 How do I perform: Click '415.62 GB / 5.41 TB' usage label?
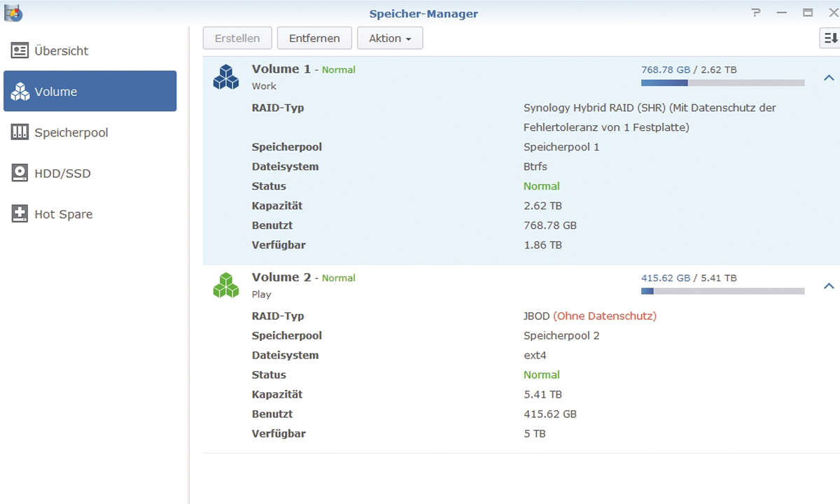tap(689, 277)
